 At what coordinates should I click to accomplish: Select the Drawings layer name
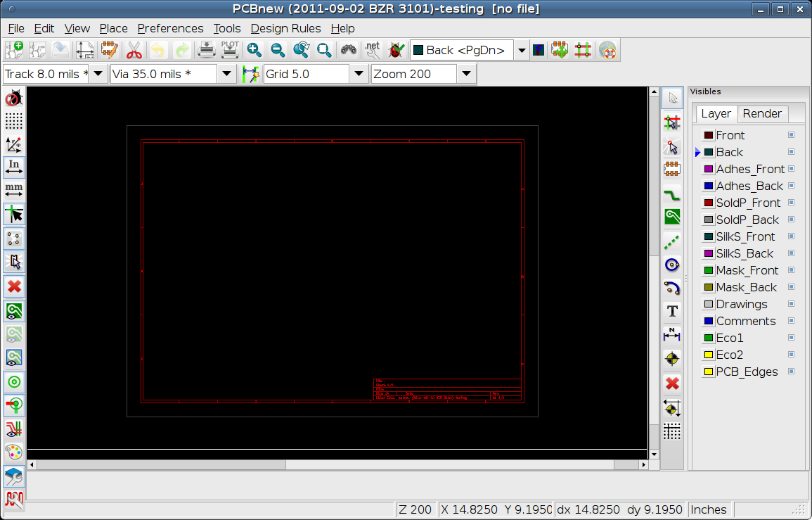(741, 304)
